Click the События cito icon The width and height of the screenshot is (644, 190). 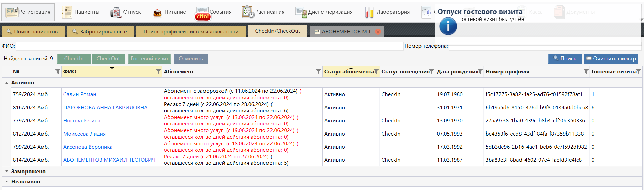pos(202,13)
